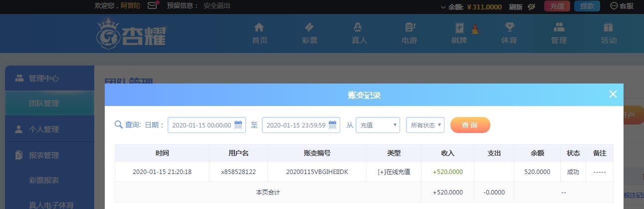Toggle balance visibility eye icon
Image resolution: width=644 pixels, height=209 pixels.
[x=531, y=6]
